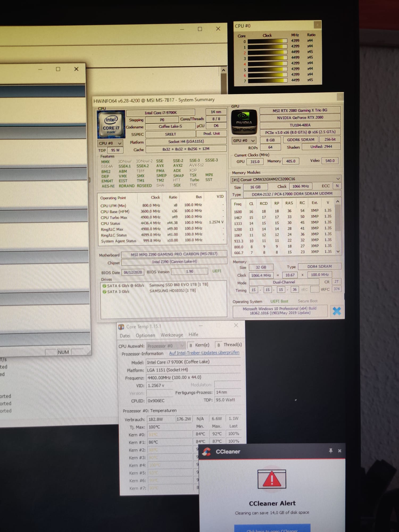Click the 1.2574 V VID value

216,222
